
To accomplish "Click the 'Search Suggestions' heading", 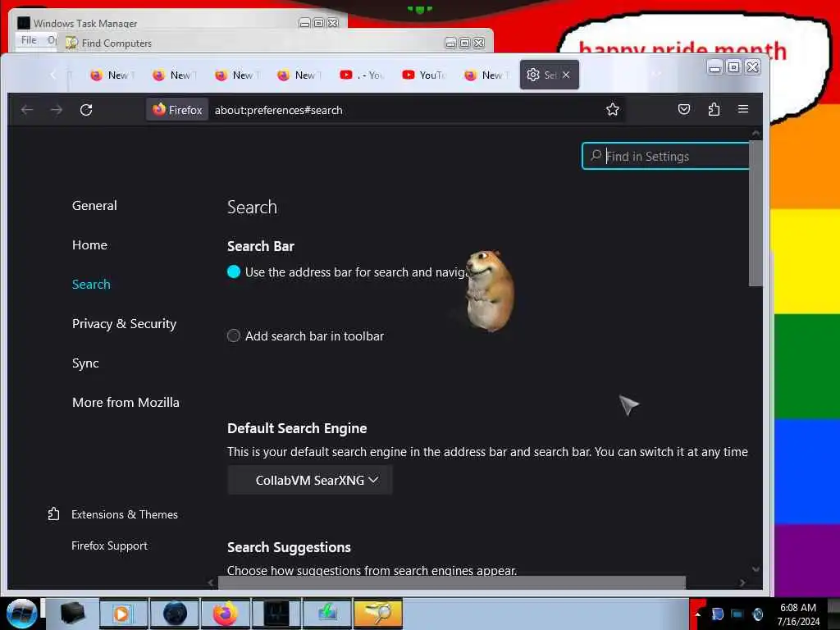I will (290, 547).
